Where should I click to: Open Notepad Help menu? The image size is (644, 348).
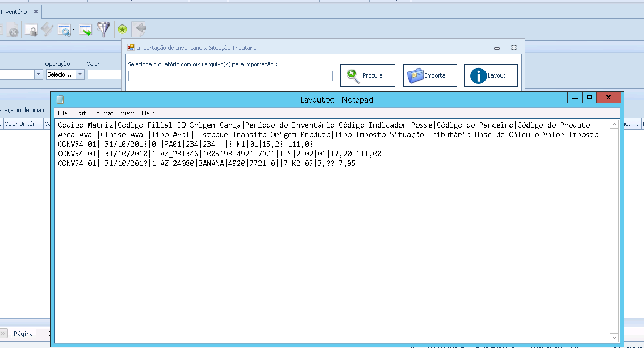click(148, 113)
